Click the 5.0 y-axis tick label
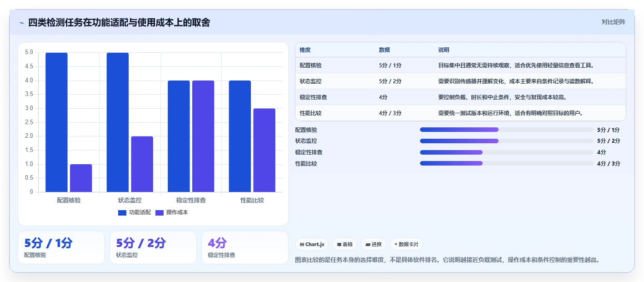644x282 pixels. pos(29,53)
